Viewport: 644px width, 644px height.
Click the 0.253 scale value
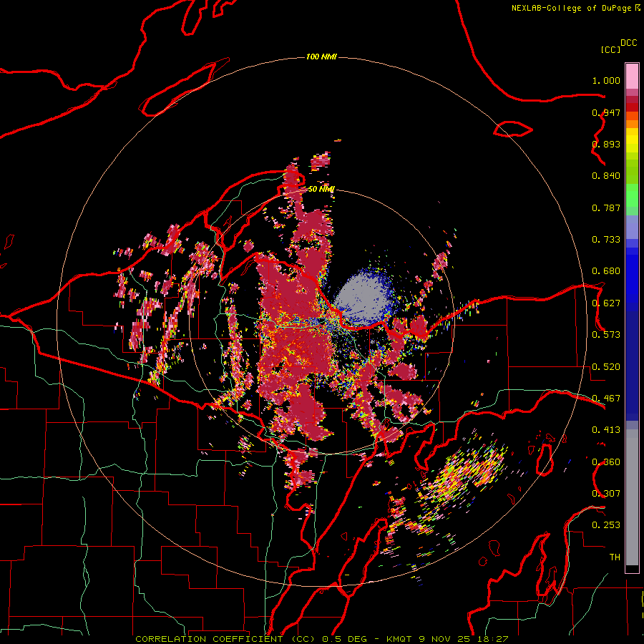click(x=606, y=525)
